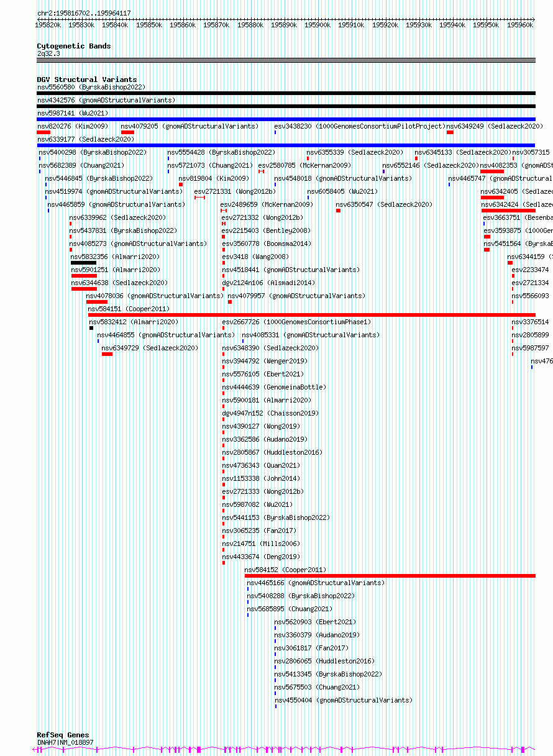
Task: Click esv3418 (Wang2008) label
Action: pyautogui.click(x=255, y=257)
